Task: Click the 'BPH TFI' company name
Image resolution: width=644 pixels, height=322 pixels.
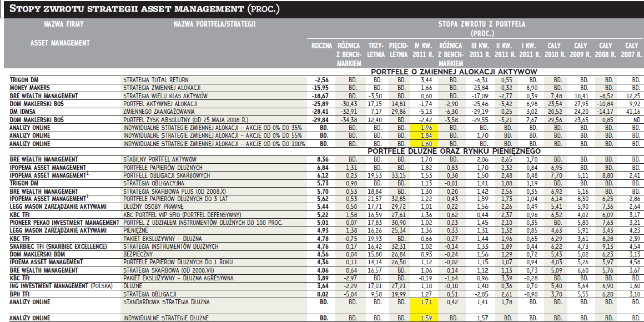Action: click(x=21, y=294)
